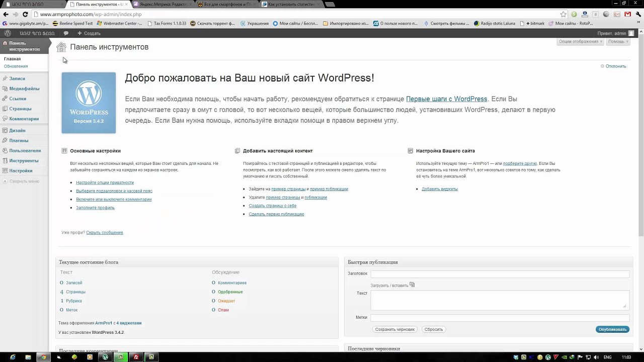Image resolution: width=644 pixels, height=362 pixels.
Task: Open Инструменты in the sidebar menu
Action: [x=24, y=160]
